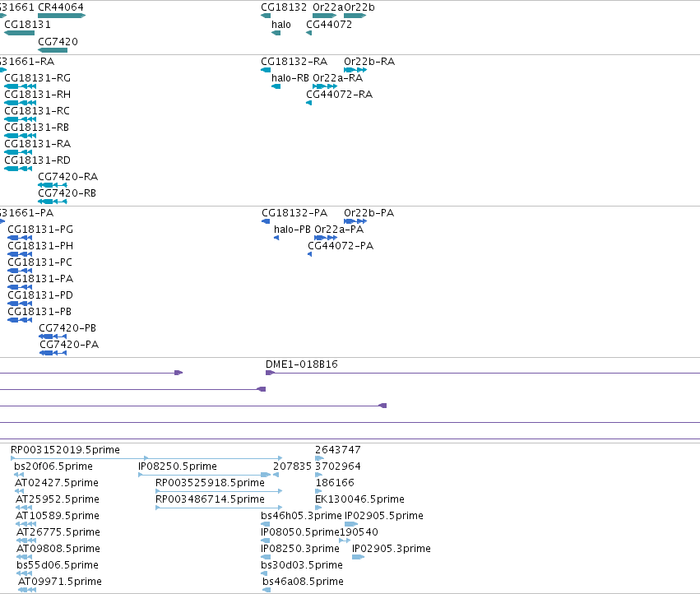
Task: Select EST bs20f06.5prime
Action: point(53,466)
